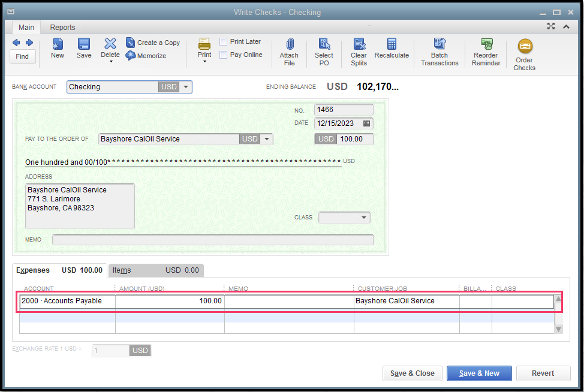Click the 100.00 expense amount cell
Viewport: 584px width, 392px height.
170,301
